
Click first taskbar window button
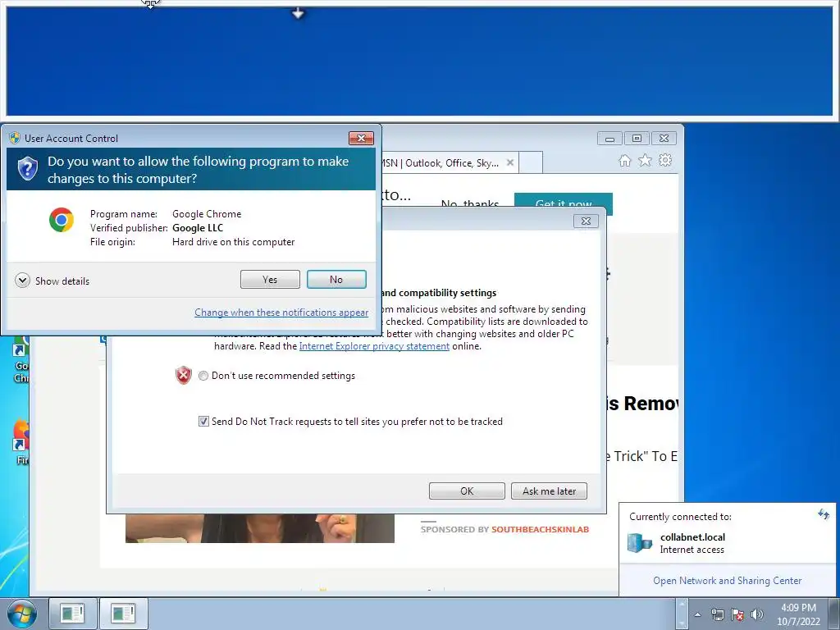(72, 614)
